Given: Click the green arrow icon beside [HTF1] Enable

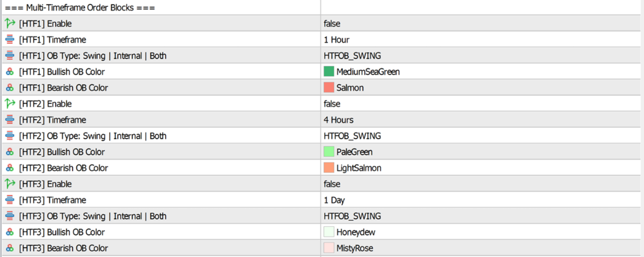Looking at the screenshot, I should click(10, 24).
